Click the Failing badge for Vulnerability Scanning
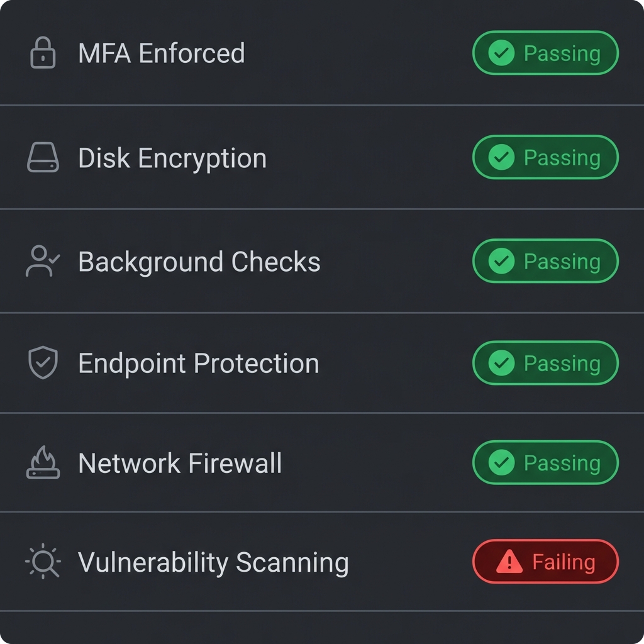Image resolution: width=644 pixels, height=644 pixels. coord(545,562)
